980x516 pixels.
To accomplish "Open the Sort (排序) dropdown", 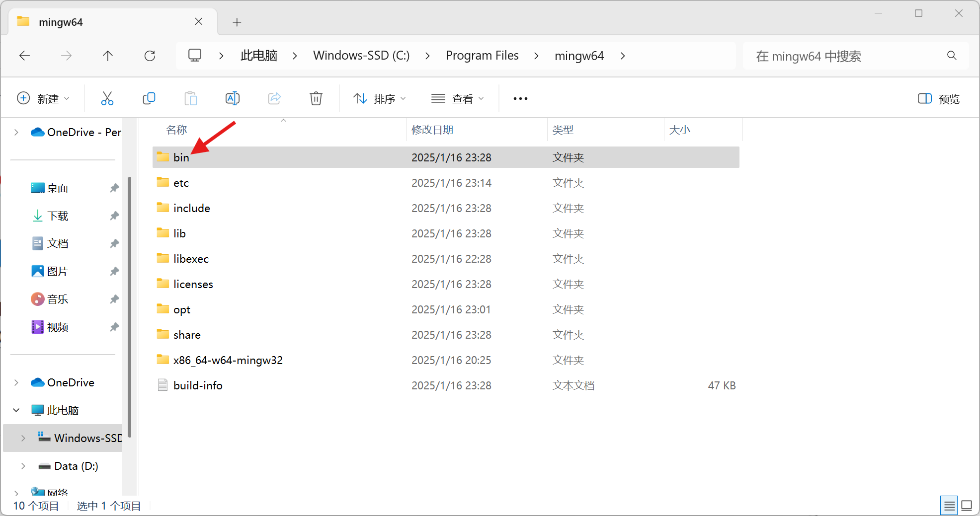I will point(380,98).
